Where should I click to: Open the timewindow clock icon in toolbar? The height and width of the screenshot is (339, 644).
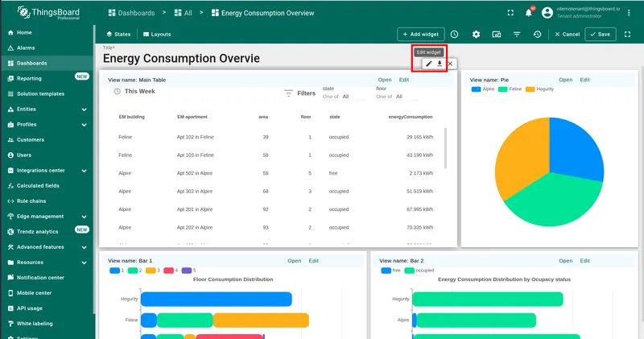pos(454,35)
